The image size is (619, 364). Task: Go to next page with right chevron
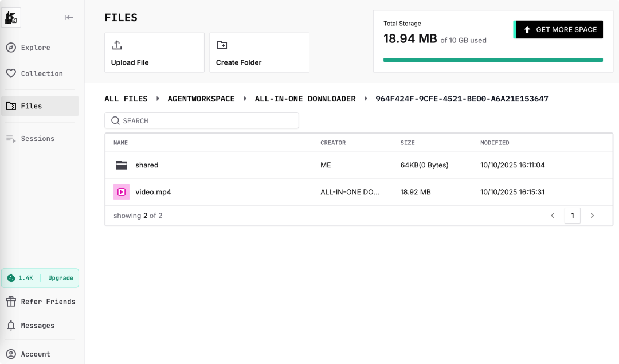tap(592, 216)
